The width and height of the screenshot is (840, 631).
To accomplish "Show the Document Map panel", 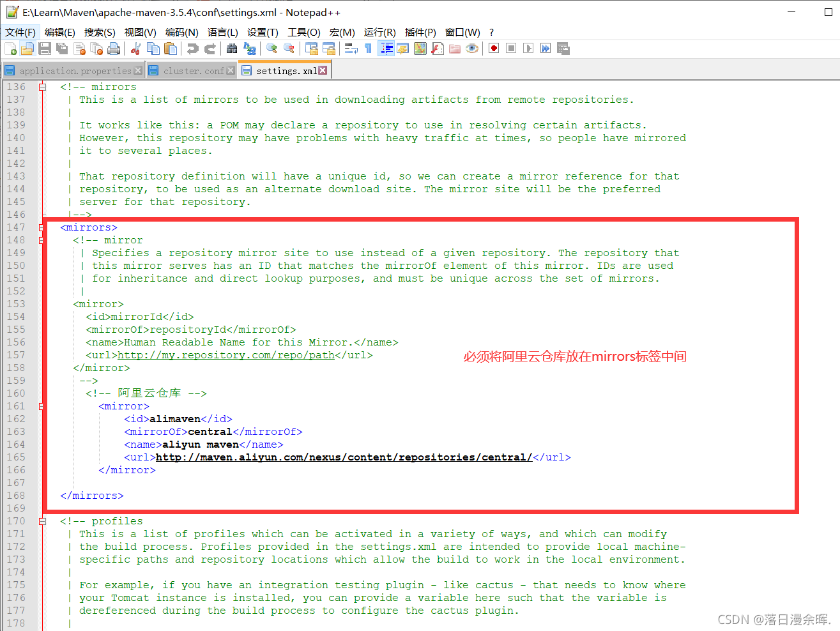I will point(420,49).
